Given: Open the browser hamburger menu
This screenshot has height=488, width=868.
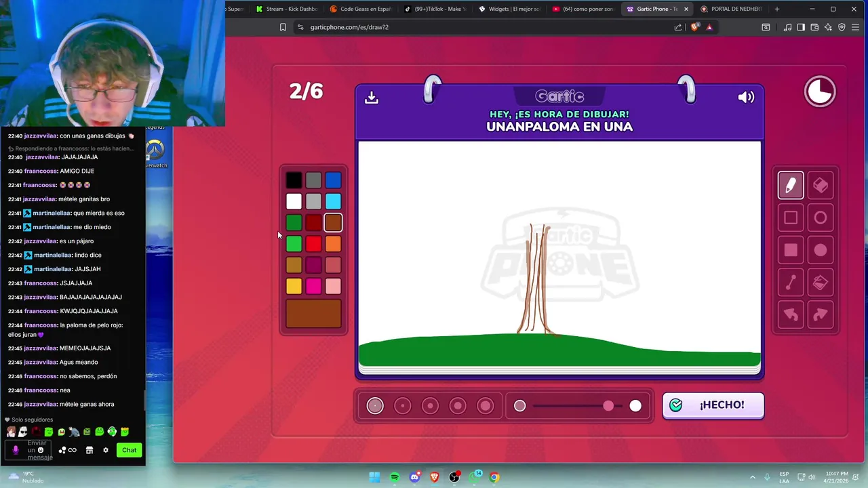Looking at the screenshot, I should 856,27.
